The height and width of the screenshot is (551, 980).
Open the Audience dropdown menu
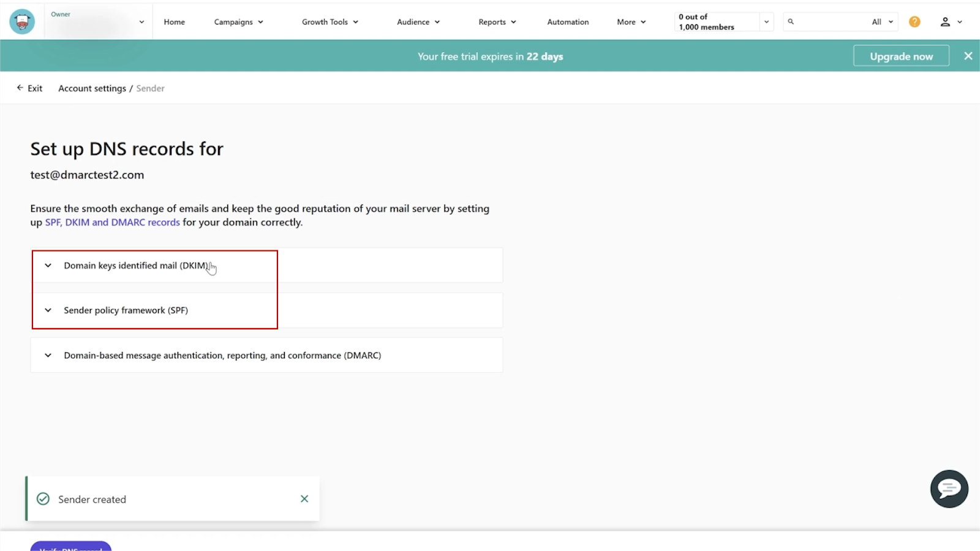tap(418, 22)
